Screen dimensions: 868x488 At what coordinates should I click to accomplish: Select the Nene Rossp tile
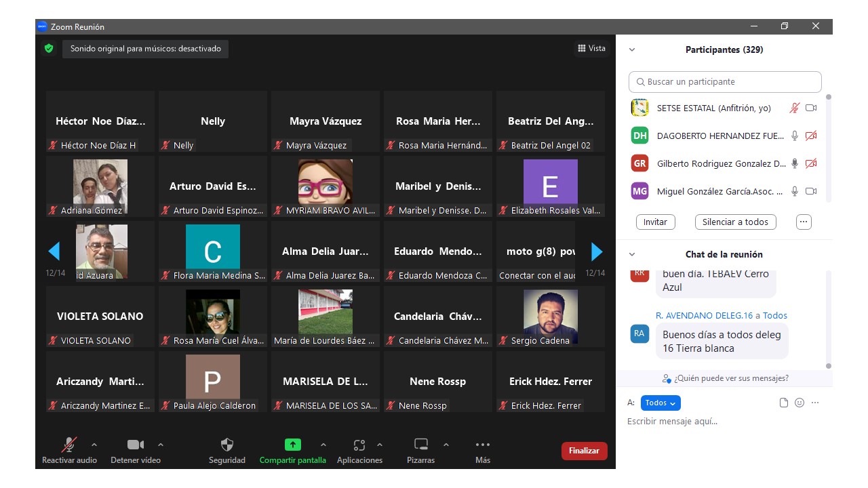[438, 382]
